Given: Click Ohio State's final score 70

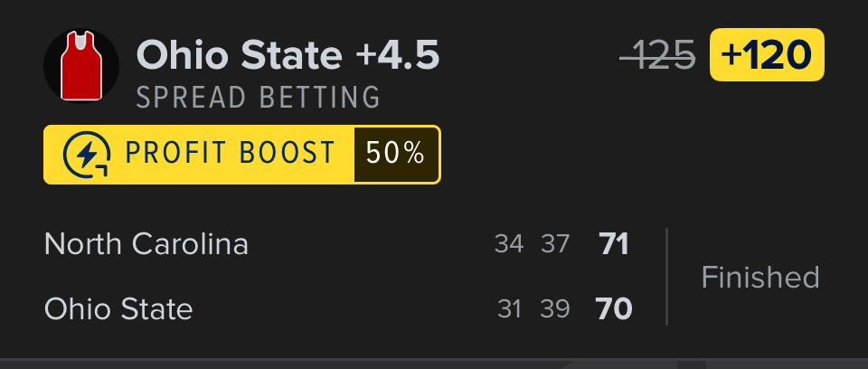Looking at the screenshot, I should (614, 309).
